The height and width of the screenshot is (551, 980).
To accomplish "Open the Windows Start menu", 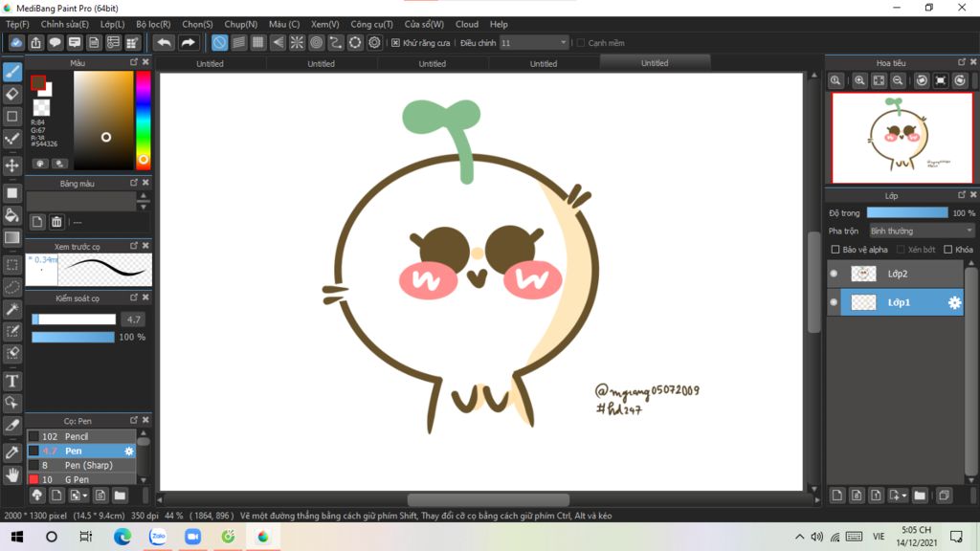I will (x=17, y=537).
